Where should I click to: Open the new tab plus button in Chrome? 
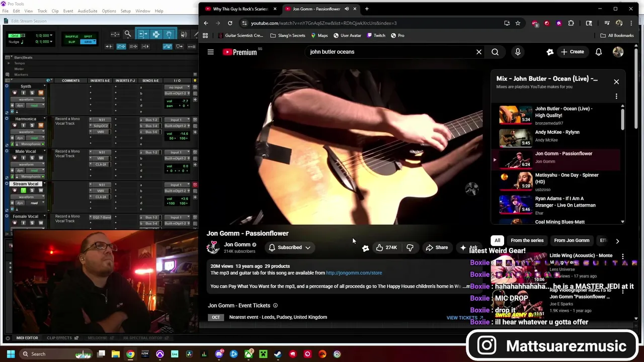tap(367, 9)
